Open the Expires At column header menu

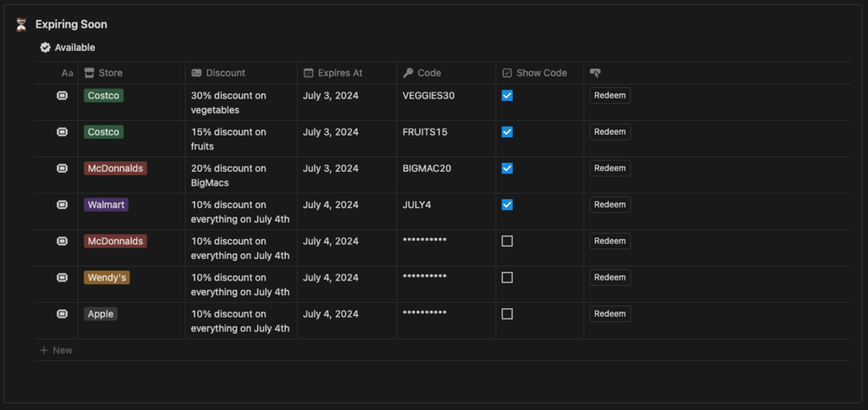347,73
